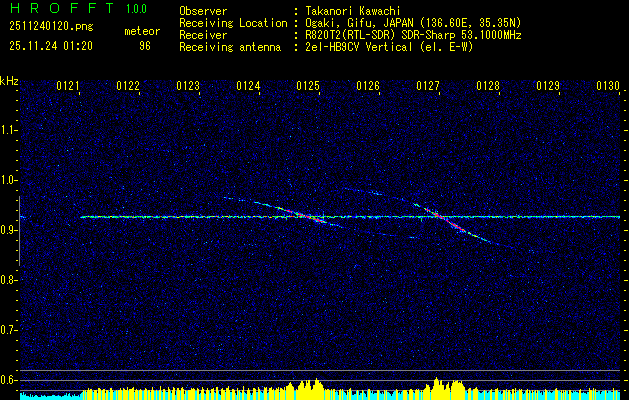
Task: Click the Receiving antenna field label
Action: pos(230,47)
